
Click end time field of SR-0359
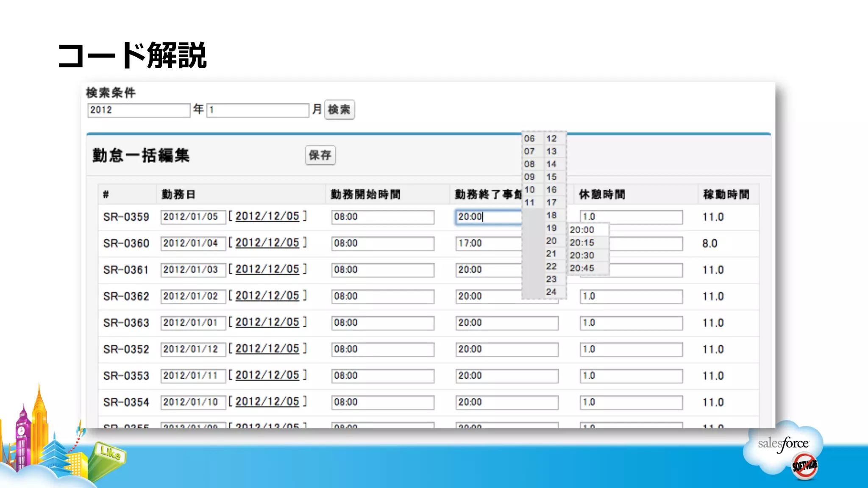(487, 217)
